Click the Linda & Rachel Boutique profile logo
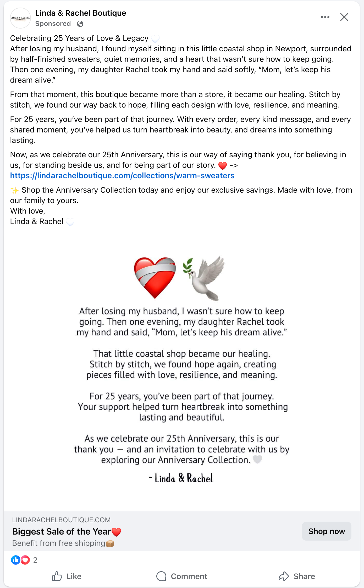Viewport: 364px width, 588px height. pos(20,18)
